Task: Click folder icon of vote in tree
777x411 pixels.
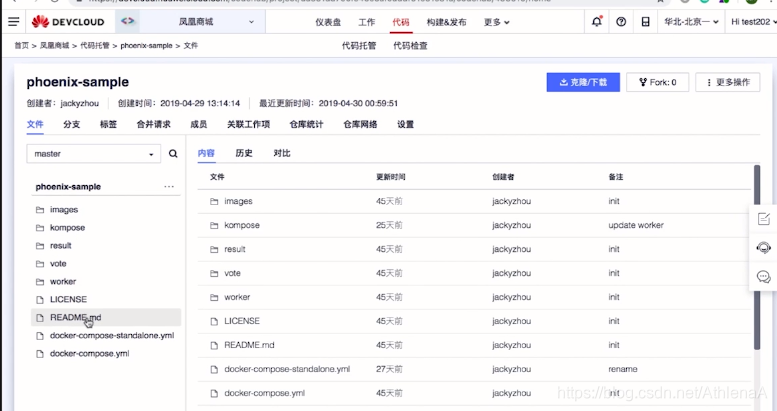Action: click(x=40, y=264)
